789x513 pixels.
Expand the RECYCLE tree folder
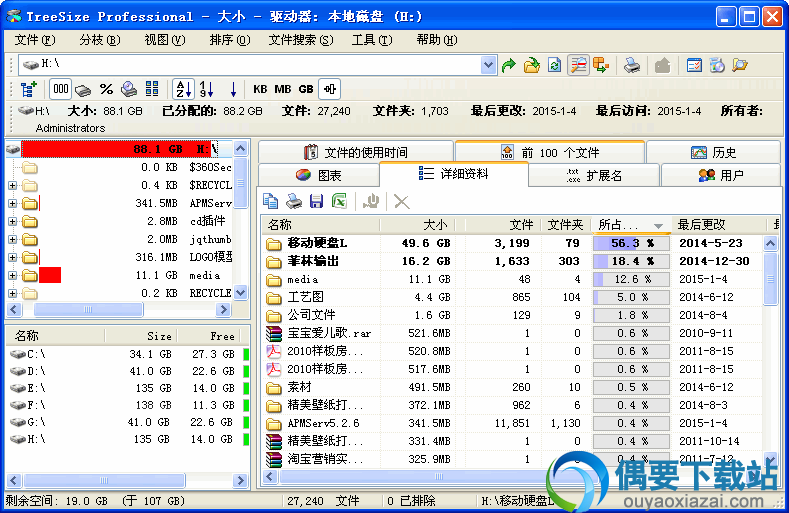point(13,294)
